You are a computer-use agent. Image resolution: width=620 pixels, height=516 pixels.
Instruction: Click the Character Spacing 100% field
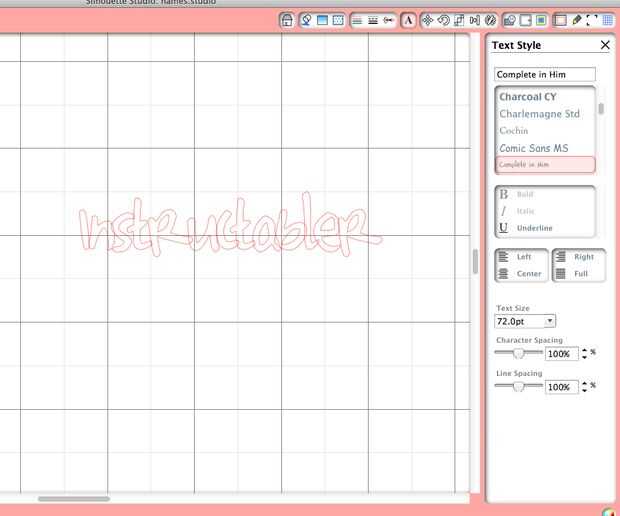pos(561,353)
